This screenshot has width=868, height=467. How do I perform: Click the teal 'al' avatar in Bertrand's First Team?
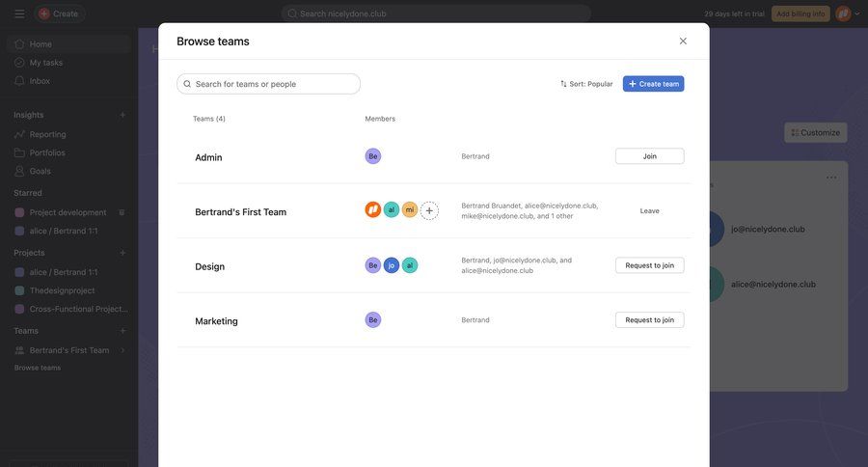[x=392, y=209]
